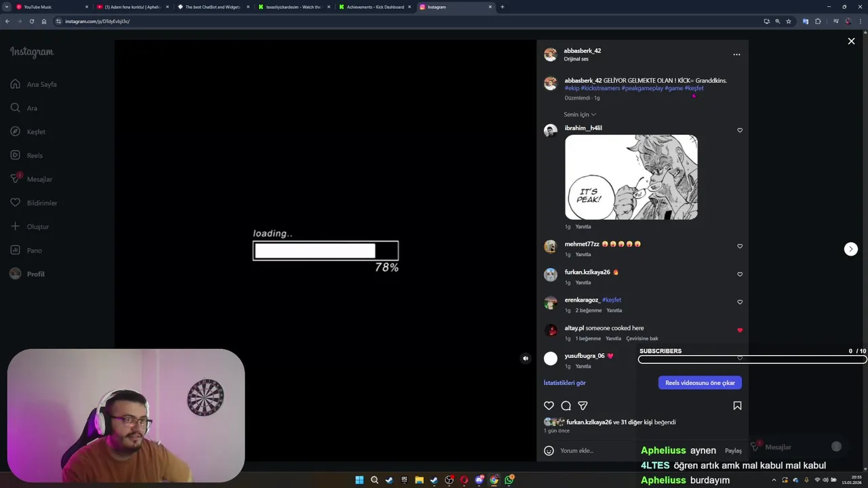Switch to texasliyizkardesim Kick tab

294,7
